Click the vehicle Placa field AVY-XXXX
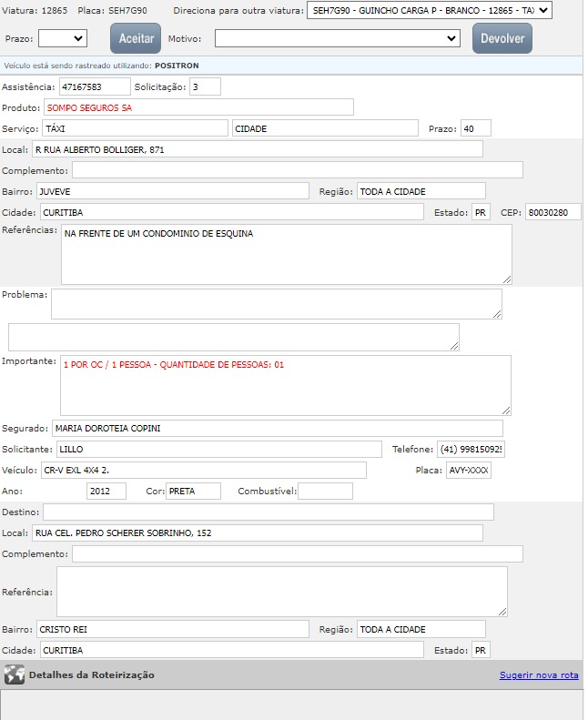This screenshot has height=720, width=588. [469, 471]
